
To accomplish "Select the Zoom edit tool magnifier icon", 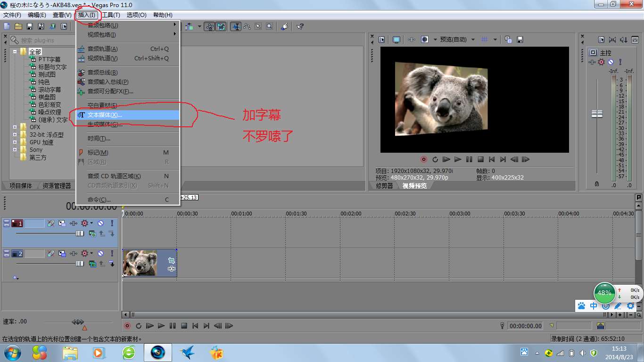I will 269,26.
